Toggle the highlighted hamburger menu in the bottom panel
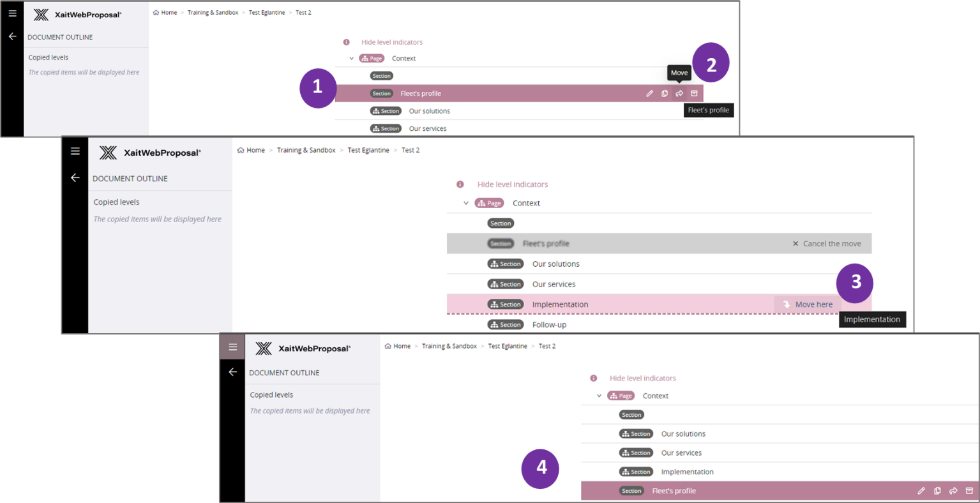 pos(232,347)
